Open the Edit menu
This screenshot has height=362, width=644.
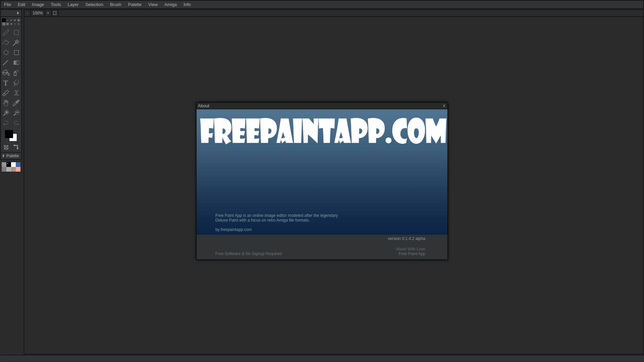point(21,5)
